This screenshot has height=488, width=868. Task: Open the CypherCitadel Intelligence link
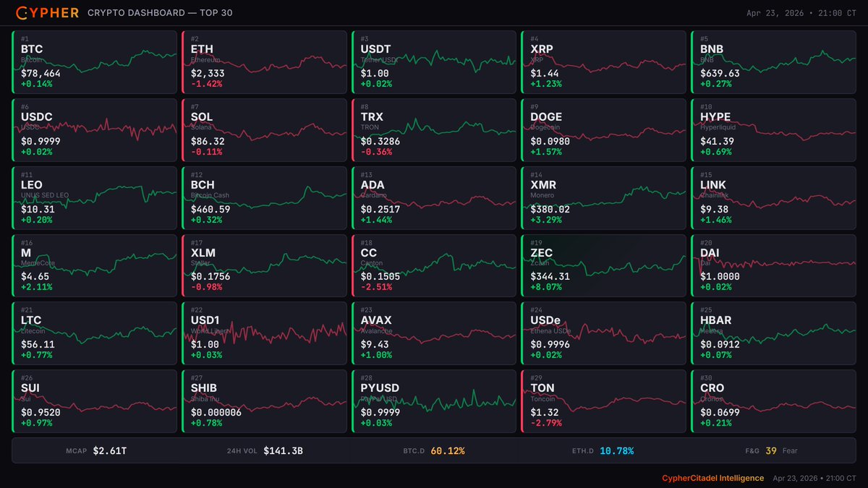click(x=712, y=478)
